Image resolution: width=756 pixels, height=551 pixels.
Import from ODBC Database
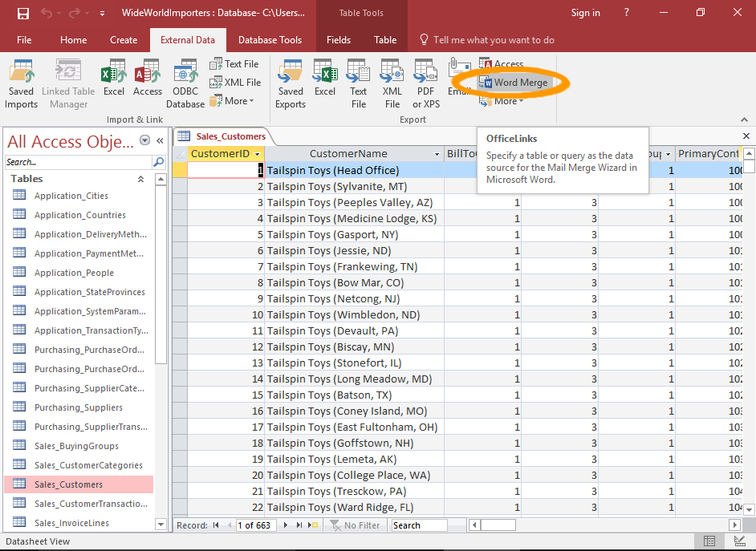[x=185, y=84]
